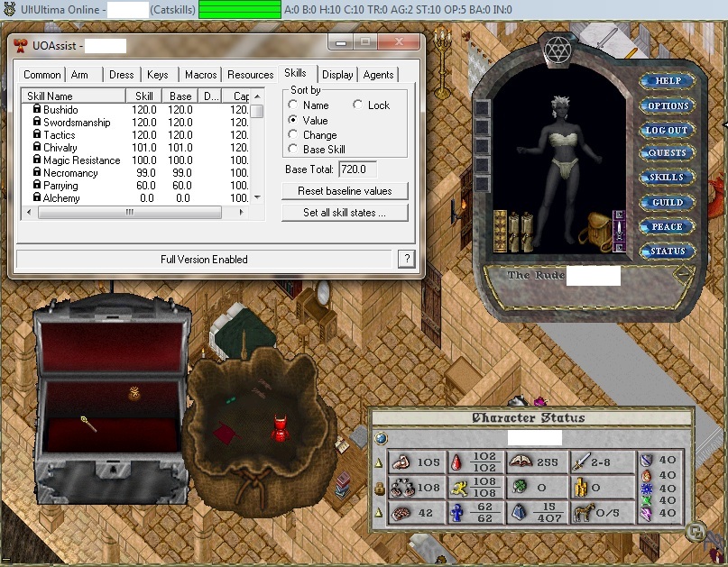Click the UOAssist window title icon
The height and width of the screenshot is (567, 728).
pyautogui.click(x=20, y=45)
